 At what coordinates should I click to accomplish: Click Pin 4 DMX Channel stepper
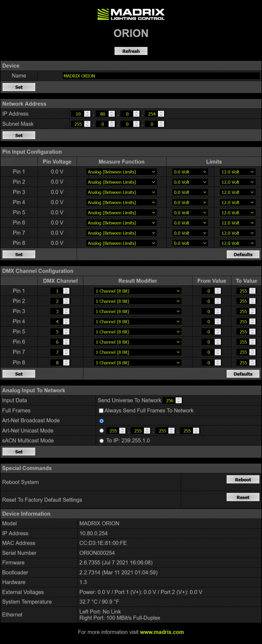pyautogui.click(x=66, y=321)
